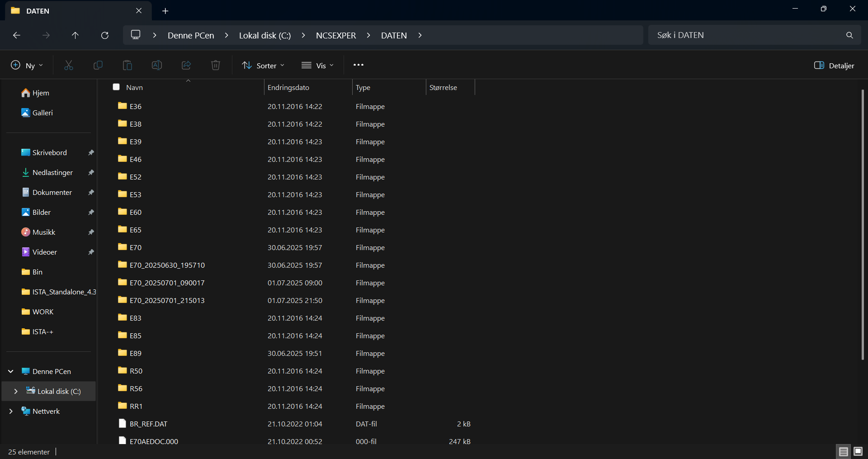Collapse the Denne PCen tree node

(11, 371)
